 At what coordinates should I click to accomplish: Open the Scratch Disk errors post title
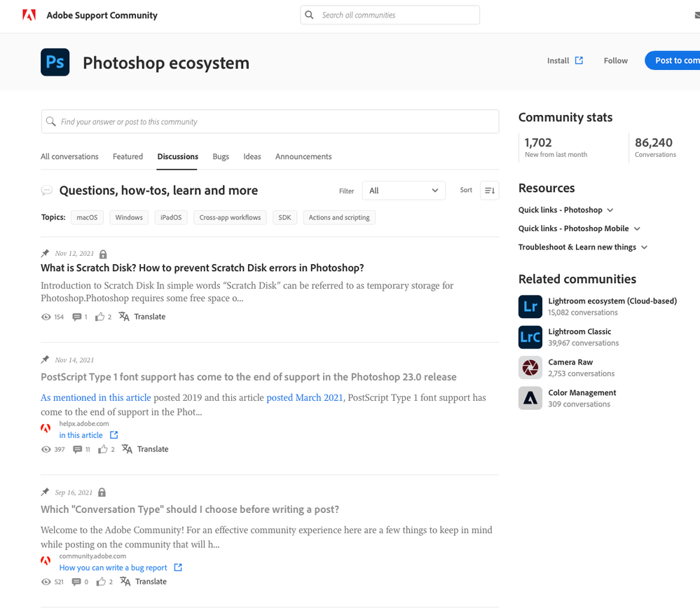[x=202, y=268]
